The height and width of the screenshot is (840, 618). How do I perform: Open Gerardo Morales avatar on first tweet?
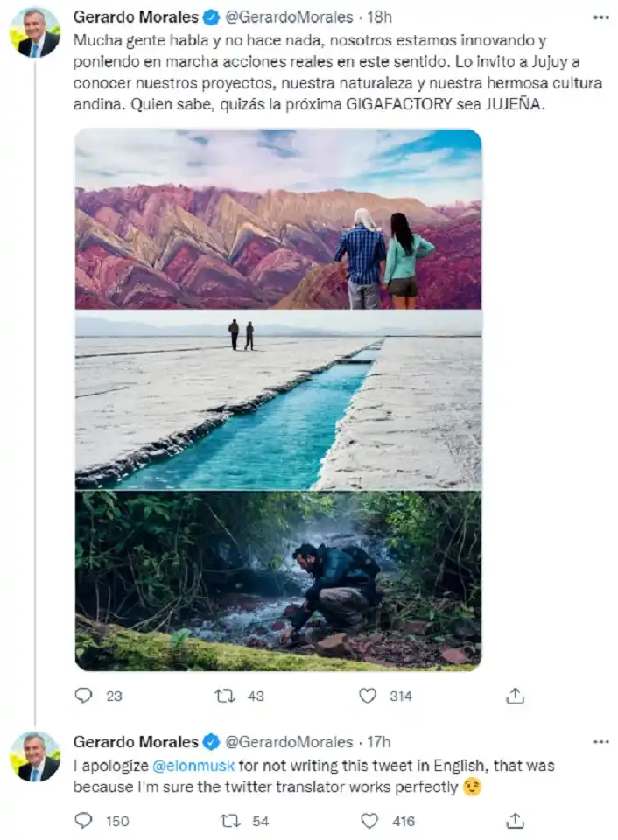[35, 32]
